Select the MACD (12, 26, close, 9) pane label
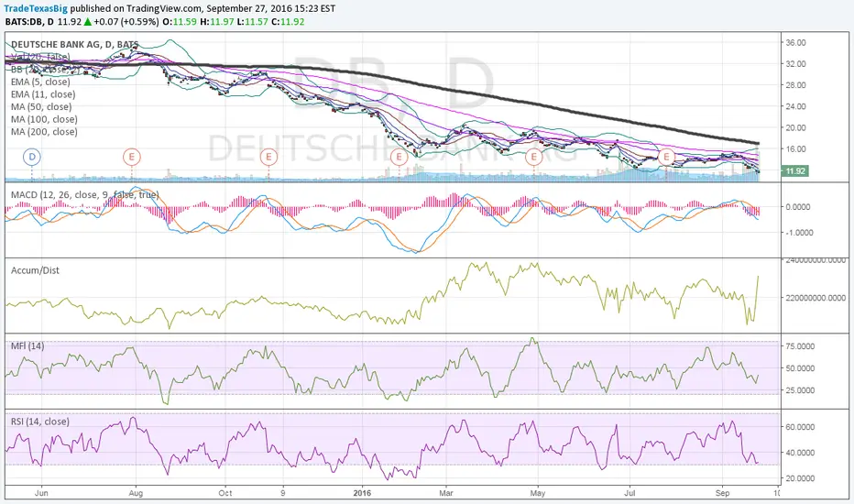Viewport: 854px width, 504px height. [x=85, y=194]
